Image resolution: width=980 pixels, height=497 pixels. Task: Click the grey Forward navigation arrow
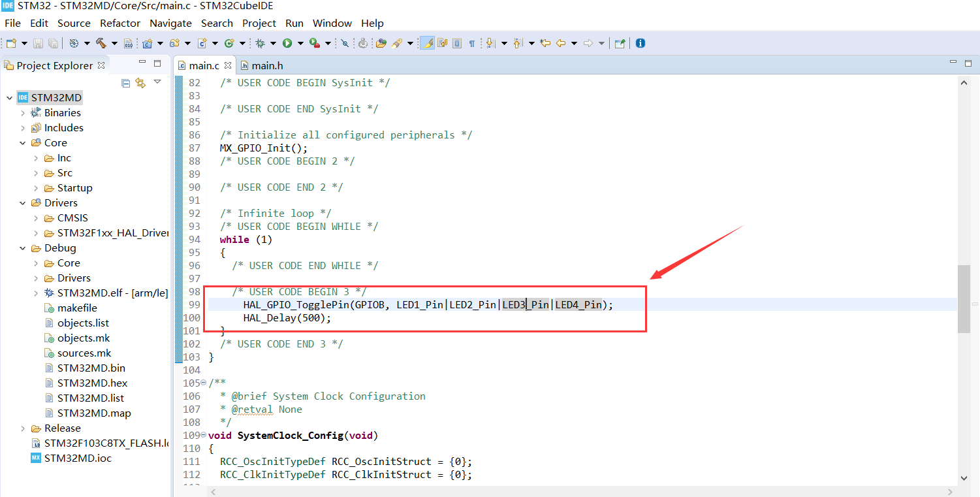coord(588,43)
